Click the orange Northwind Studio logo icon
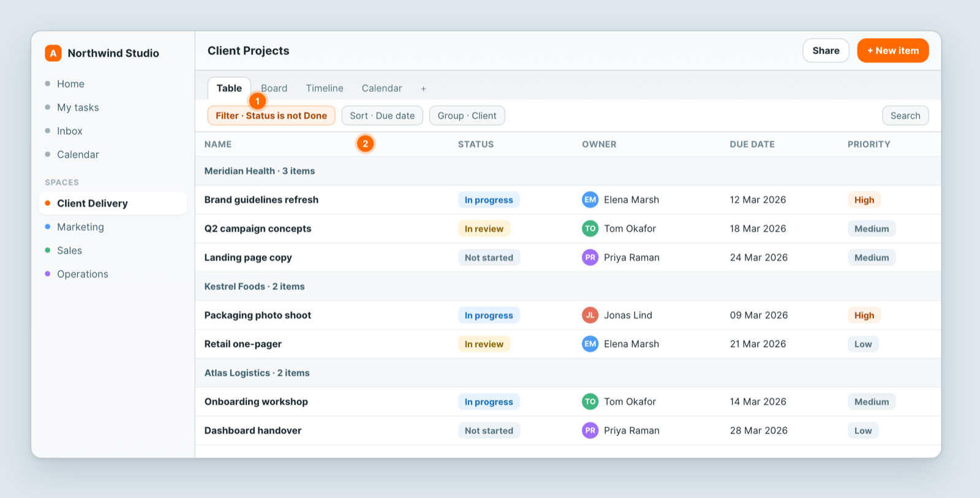Image resolution: width=980 pixels, height=498 pixels. pyautogui.click(x=53, y=53)
